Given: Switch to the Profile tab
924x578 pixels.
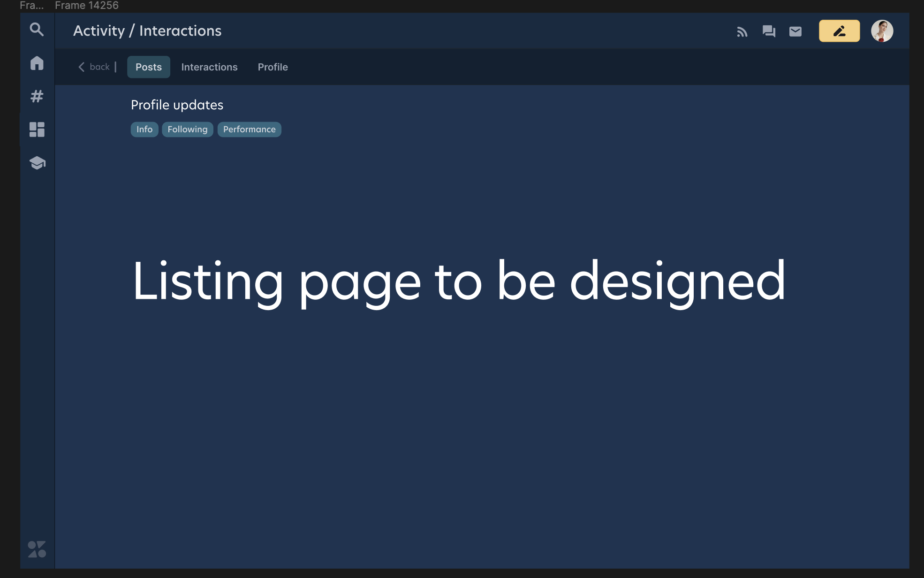Looking at the screenshot, I should [273, 67].
